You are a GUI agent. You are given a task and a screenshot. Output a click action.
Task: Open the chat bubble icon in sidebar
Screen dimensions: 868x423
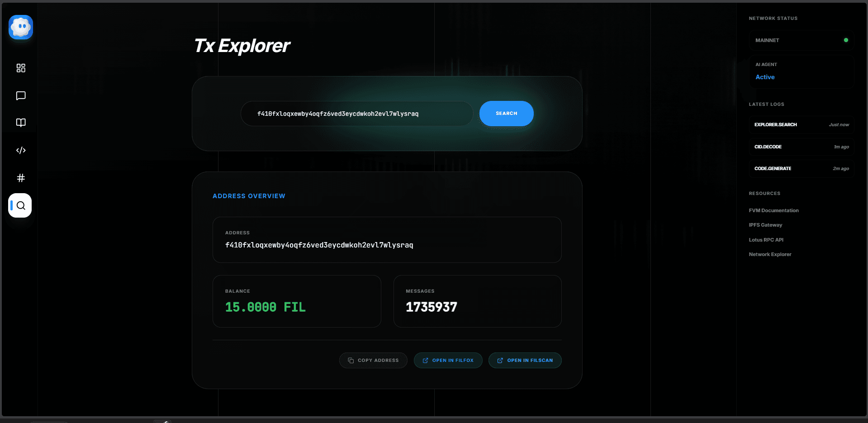pyautogui.click(x=21, y=95)
